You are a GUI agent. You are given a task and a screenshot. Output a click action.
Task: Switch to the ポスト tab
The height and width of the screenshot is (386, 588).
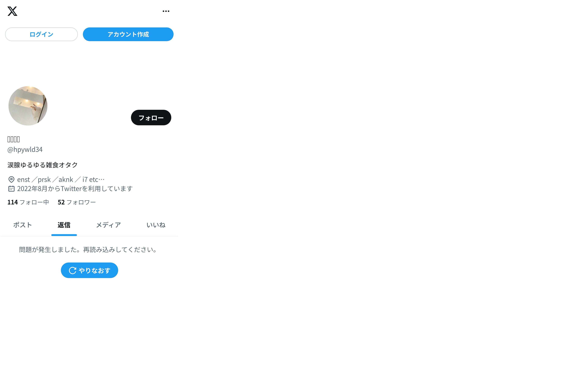[x=22, y=225]
